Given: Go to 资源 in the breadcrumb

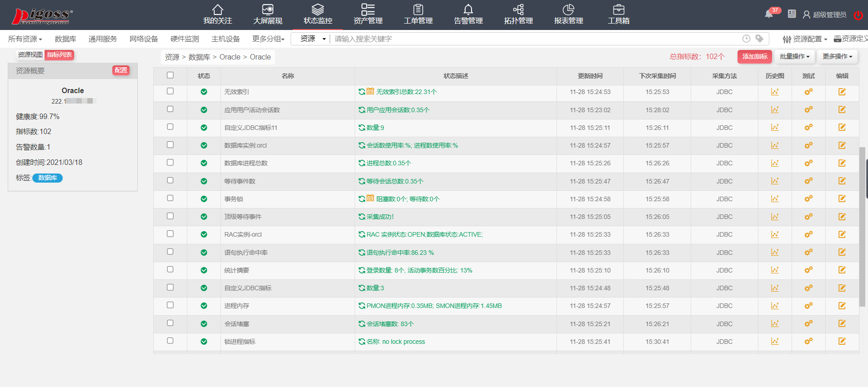Looking at the screenshot, I should (x=172, y=57).
